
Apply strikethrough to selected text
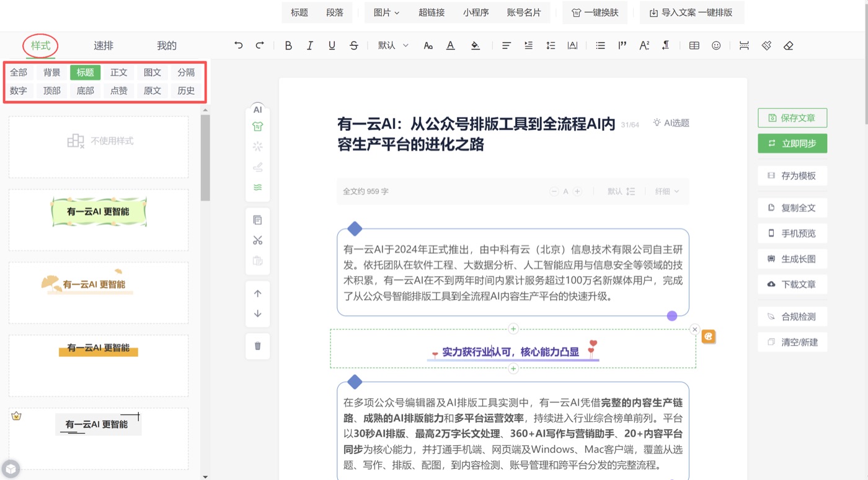click(x=354, y=45)
